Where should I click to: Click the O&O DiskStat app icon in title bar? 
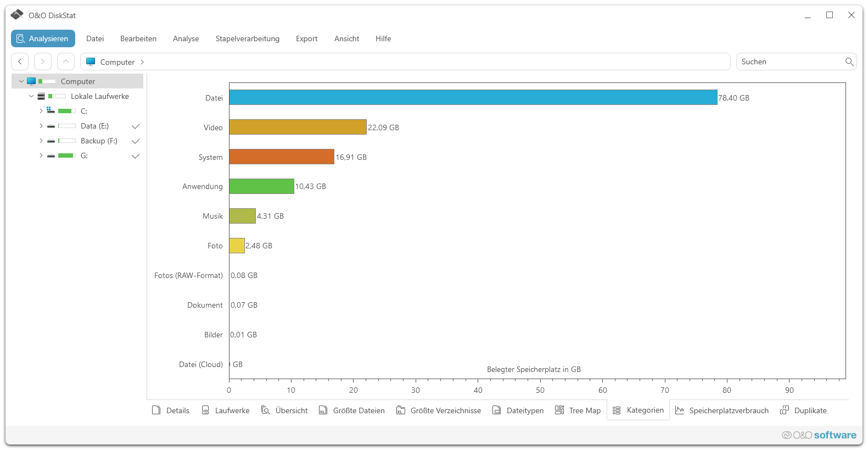pos(17,15)
